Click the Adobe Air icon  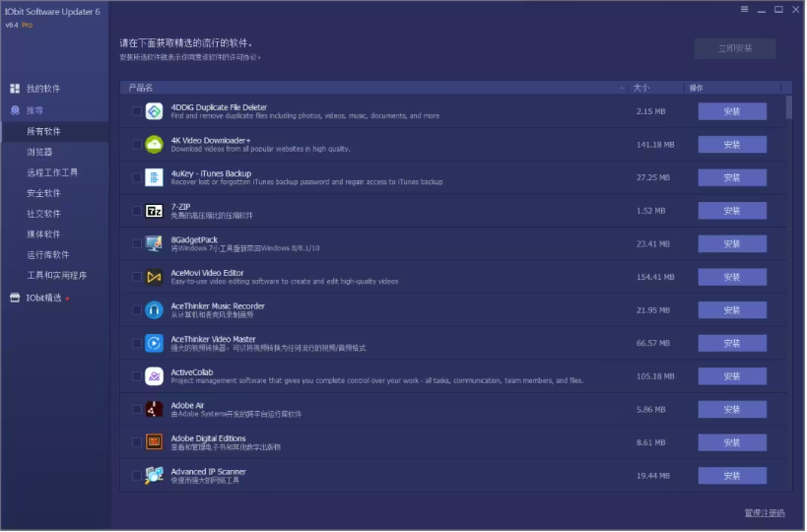(x=154, y=410)
